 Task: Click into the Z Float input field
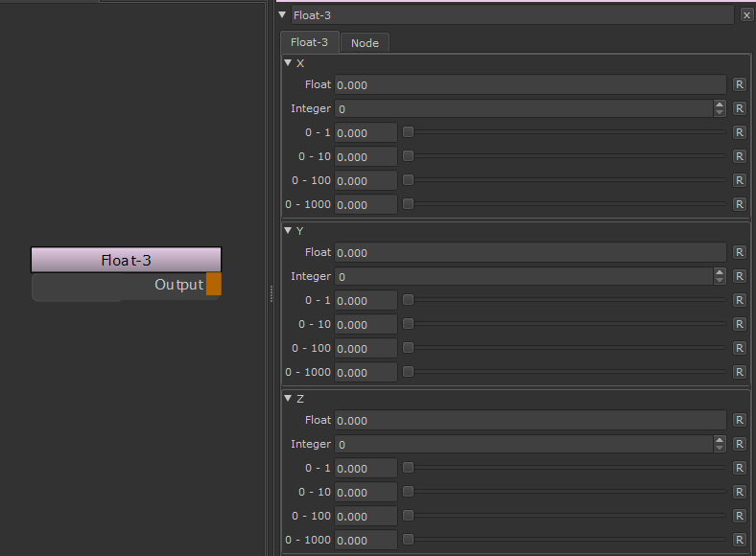(530, 420)
